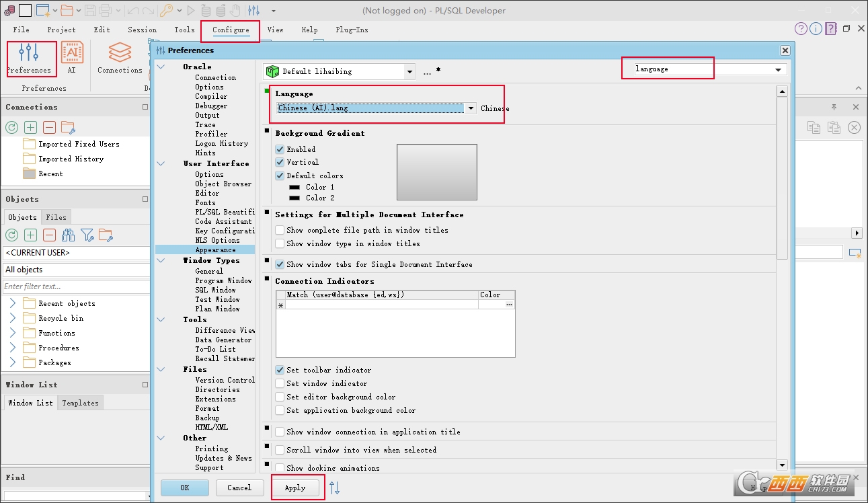Click the Redo arrow icon
868x503 pixels.
coord(148,10)
